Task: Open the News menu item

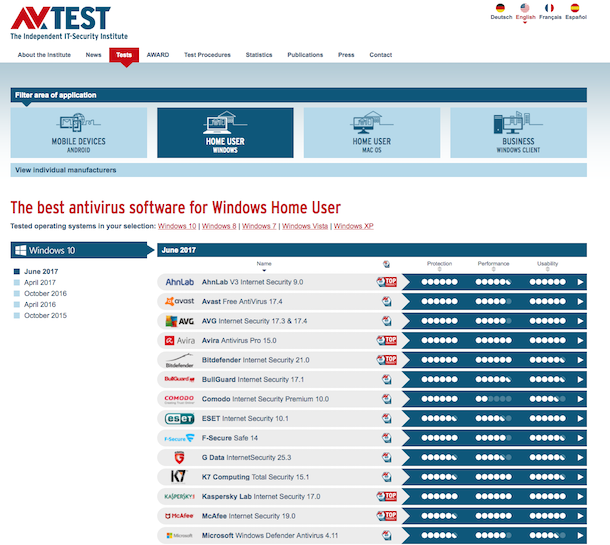Action: click(93, 55)
